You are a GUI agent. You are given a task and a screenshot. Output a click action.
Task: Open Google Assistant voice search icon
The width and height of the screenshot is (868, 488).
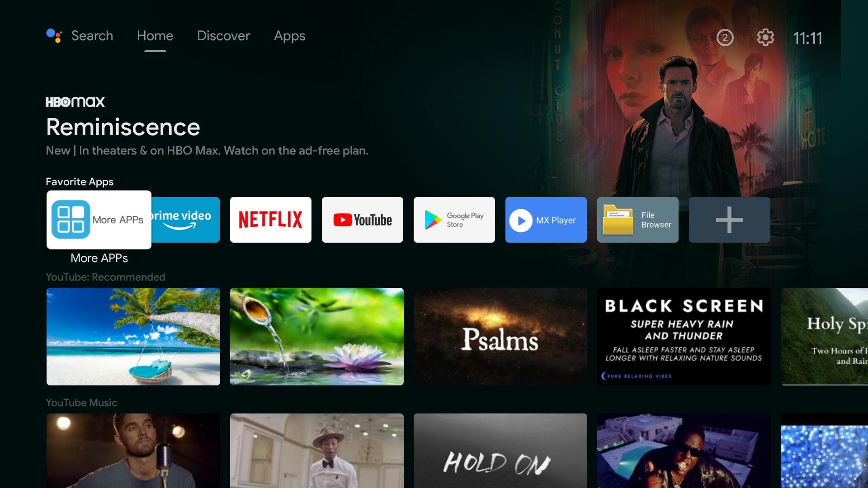point(54,36)
